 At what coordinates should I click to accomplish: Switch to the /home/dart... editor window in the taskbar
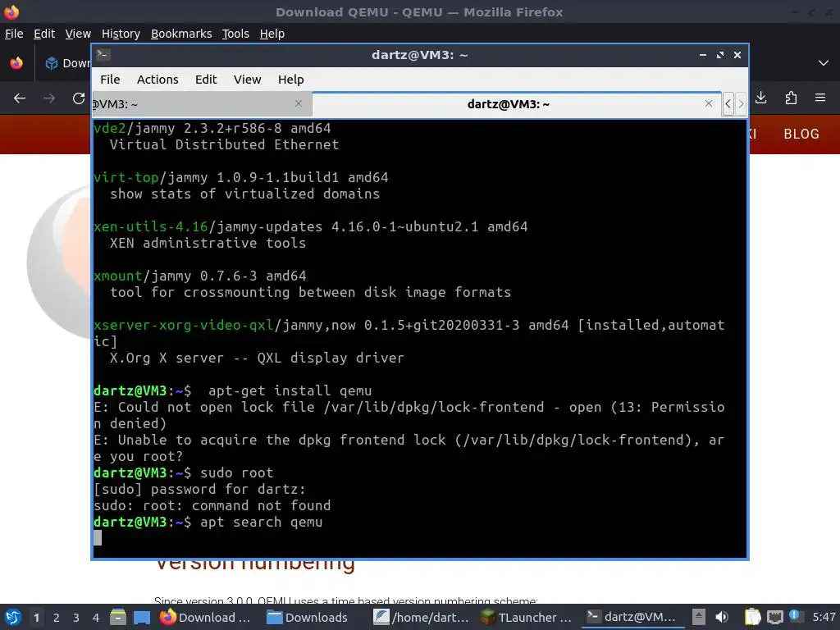422,617
